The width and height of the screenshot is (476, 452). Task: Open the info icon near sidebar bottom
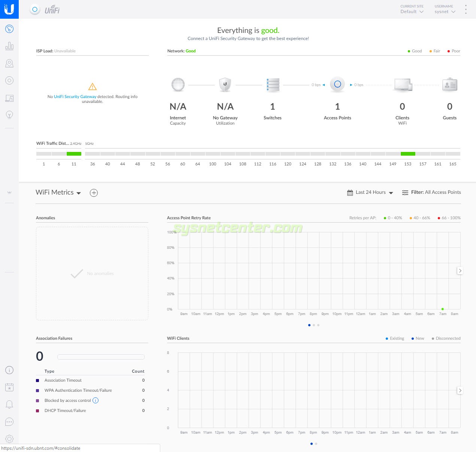9,370
